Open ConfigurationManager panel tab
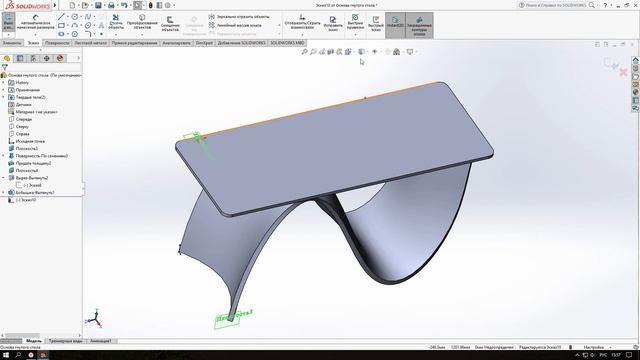640x360 pixels. tap(33, 58)
